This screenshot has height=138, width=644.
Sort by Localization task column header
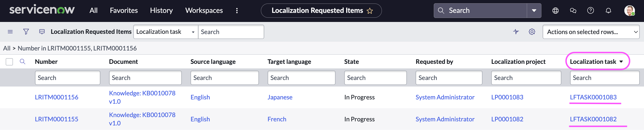coord(593,62)
